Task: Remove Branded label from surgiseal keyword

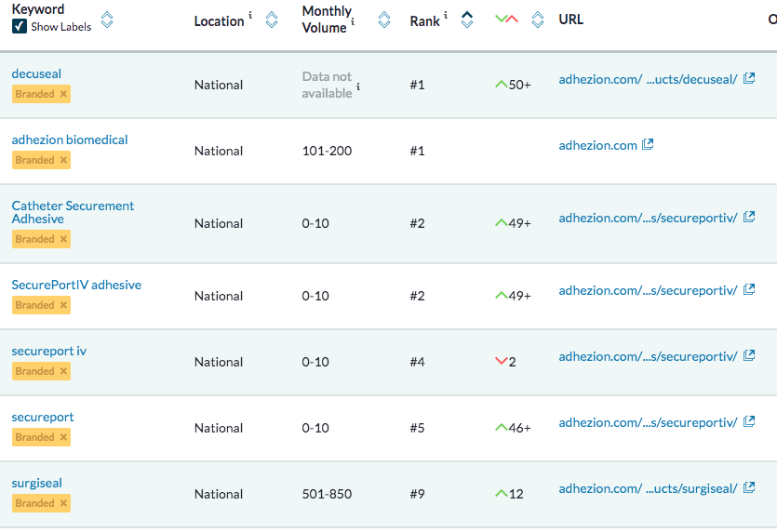Action: 63,503
